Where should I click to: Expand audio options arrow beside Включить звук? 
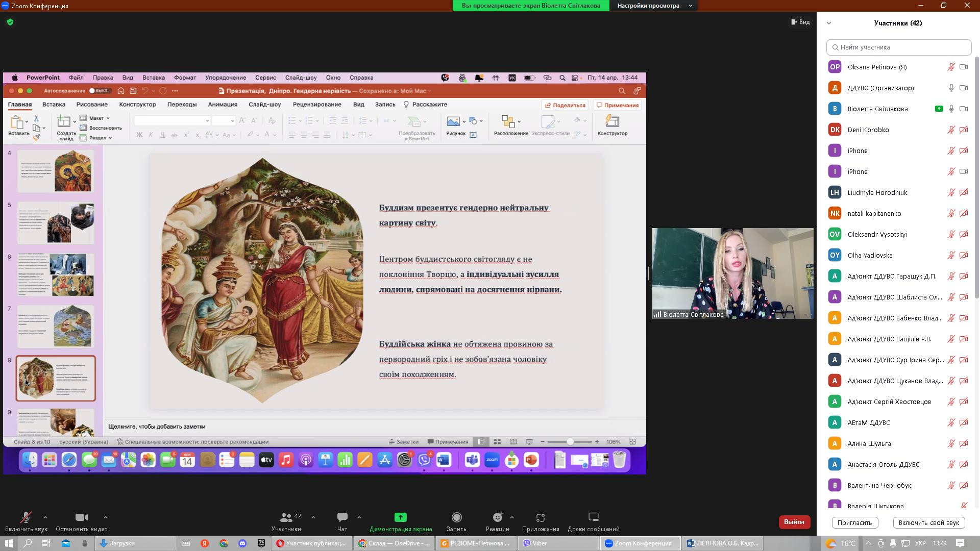pyautogui.click(x=45, y=517)
